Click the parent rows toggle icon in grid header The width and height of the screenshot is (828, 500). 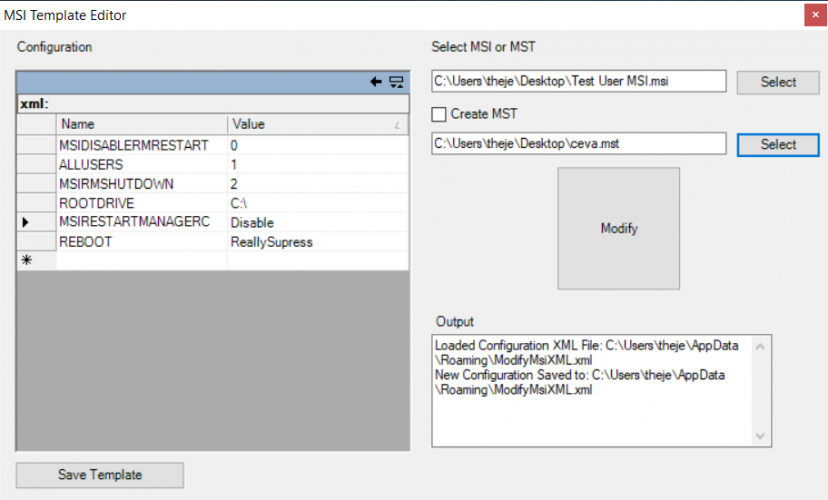[x=396, y=82]
